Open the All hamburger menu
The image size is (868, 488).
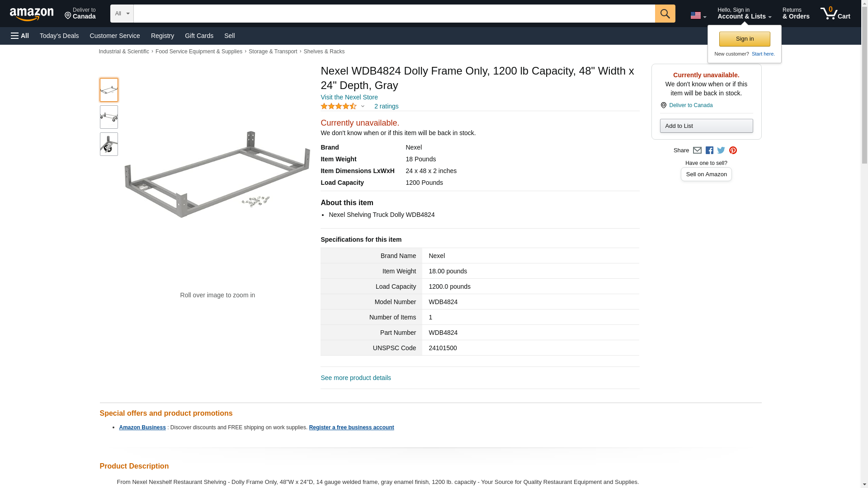pos(20,36)
